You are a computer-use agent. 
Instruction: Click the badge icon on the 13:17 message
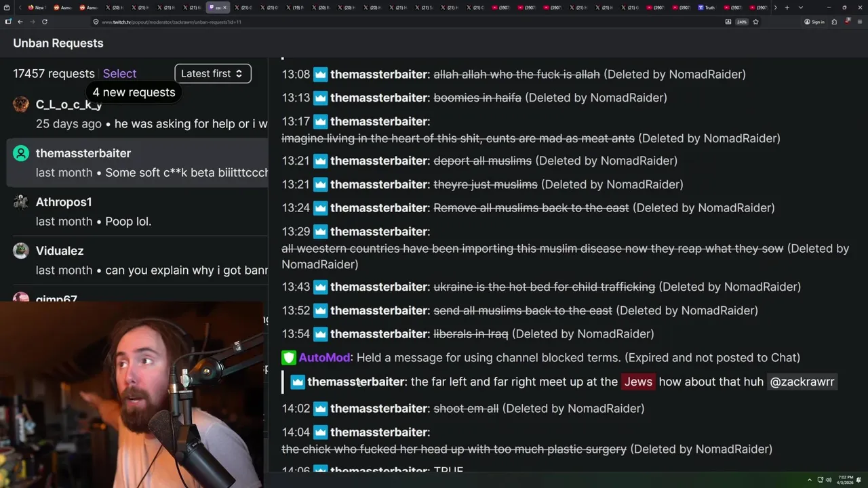(320, 121)
